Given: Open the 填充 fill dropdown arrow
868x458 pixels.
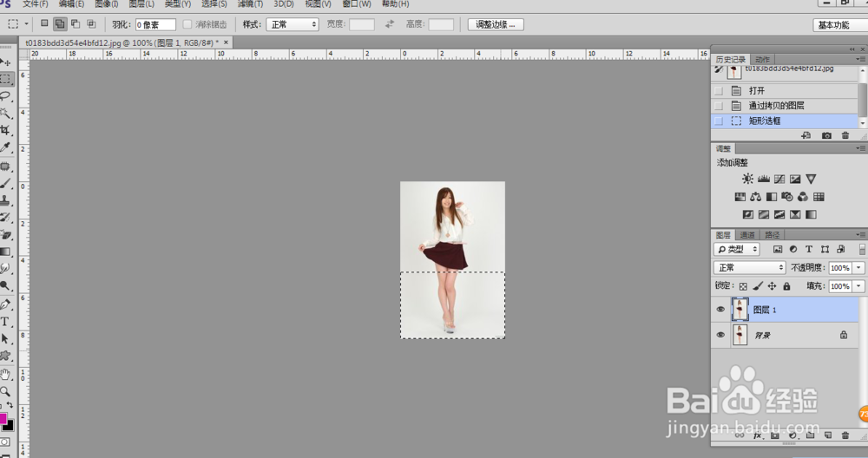Looking at the screenshot, I should click(858, 286).
